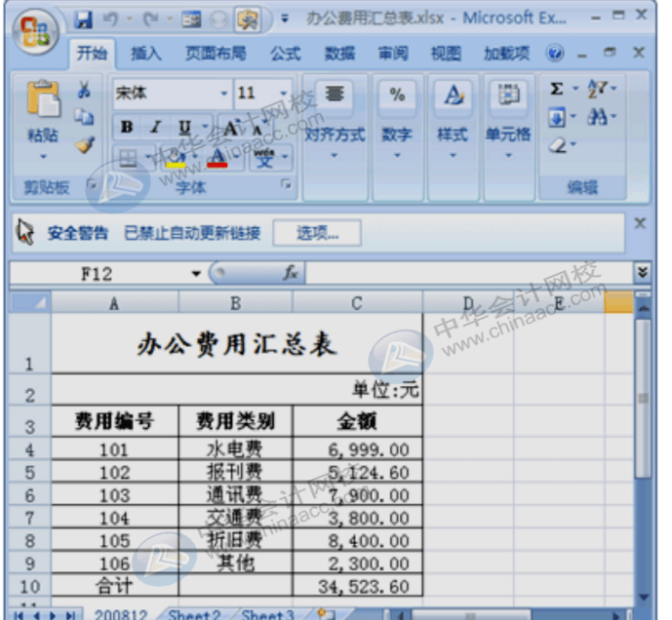Click the Select All corner button
Viewport: 672px width, 620px height.
[x=30, y=303]
